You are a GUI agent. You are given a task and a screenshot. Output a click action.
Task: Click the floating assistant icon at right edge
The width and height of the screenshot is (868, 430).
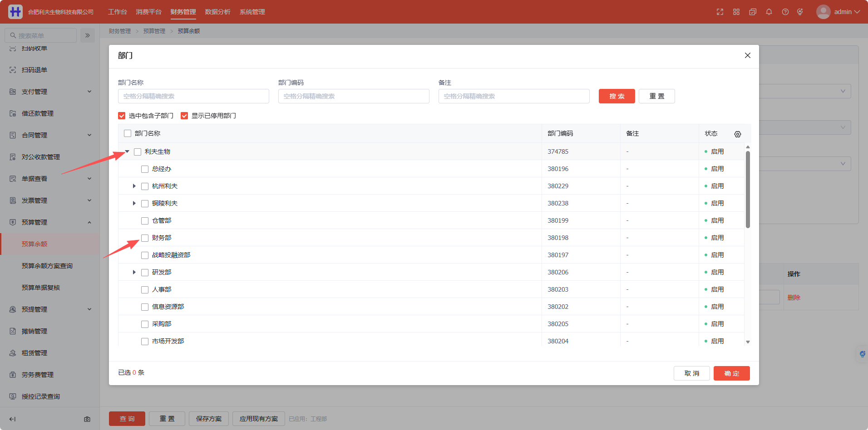tap(862, 354)
